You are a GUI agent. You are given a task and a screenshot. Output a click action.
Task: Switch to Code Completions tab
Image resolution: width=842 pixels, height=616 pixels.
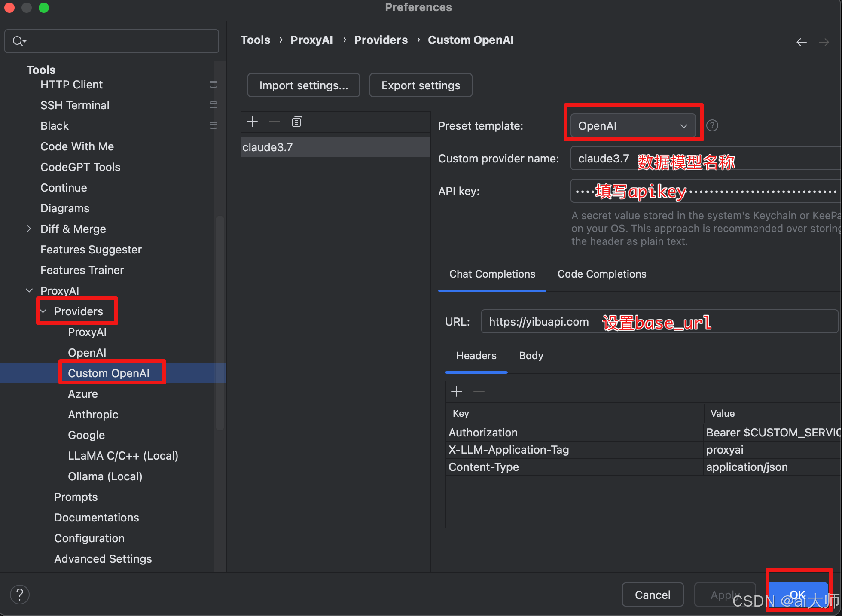(x=601, y=274)
